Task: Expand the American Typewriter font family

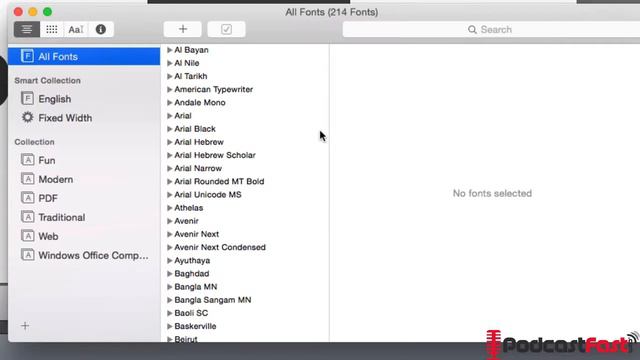Action: (169, 89)
